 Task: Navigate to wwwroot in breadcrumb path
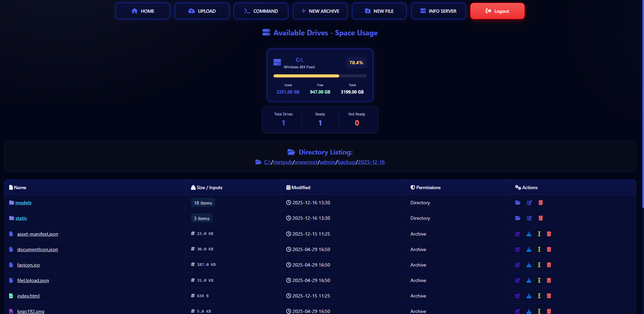click(306, 162)
